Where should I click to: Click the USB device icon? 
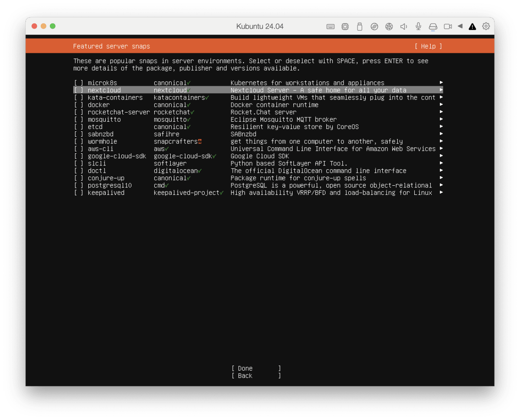359,26
